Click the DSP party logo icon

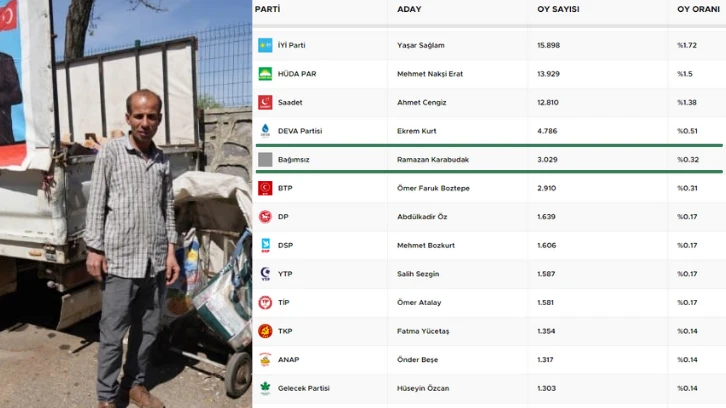coord(265,245)
